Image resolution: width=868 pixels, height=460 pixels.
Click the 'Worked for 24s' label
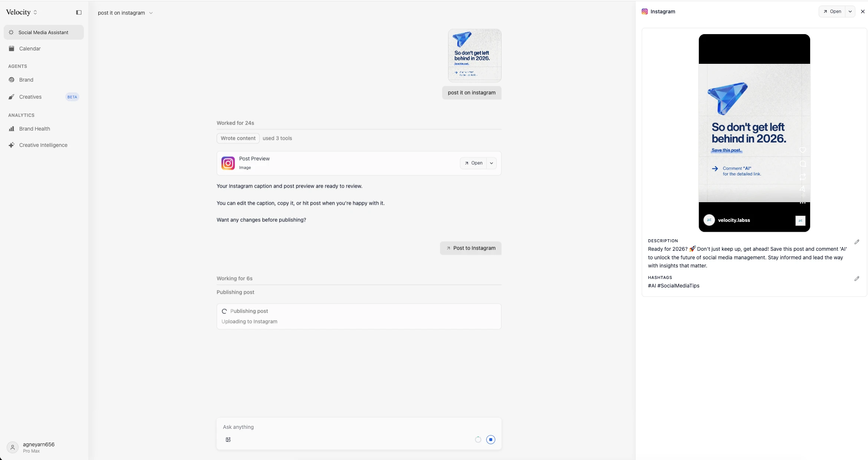click(236, 123)
